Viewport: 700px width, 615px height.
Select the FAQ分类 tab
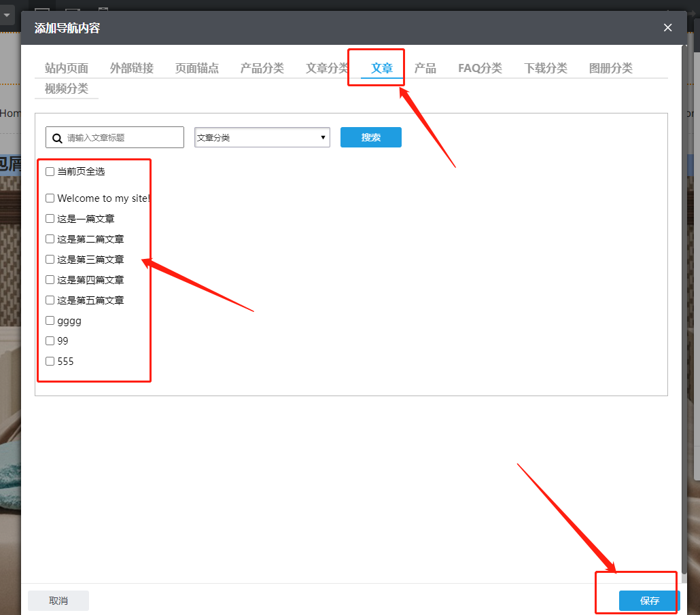coord(480,68)
